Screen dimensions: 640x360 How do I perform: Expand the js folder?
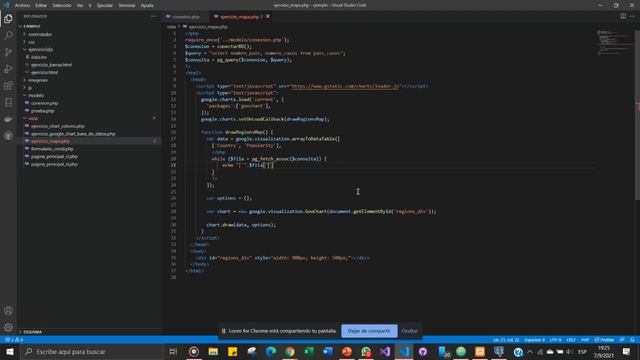click(x=30, y=87)
